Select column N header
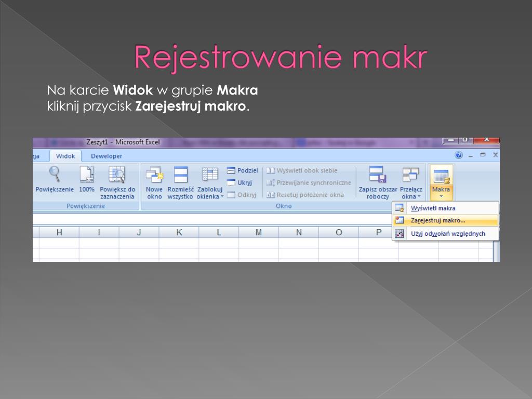Image resolution: width=532 pixels, height=399 pixels. point(299,232)
